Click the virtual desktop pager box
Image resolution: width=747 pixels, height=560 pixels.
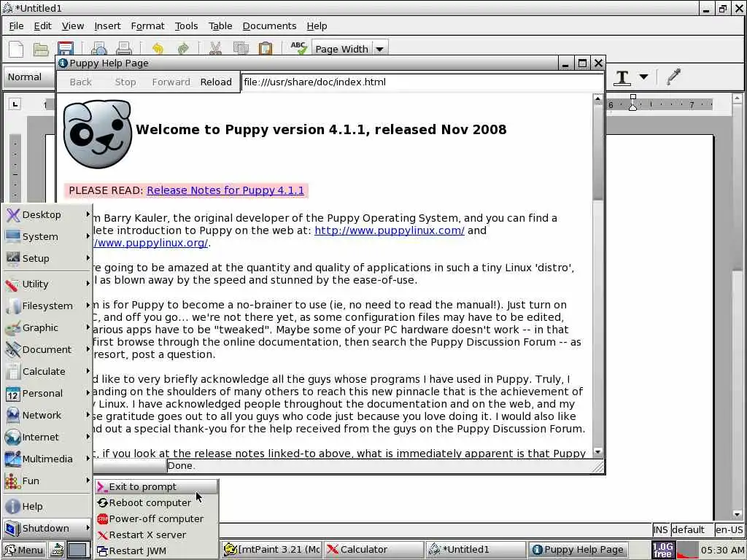(x=77, y=550)
